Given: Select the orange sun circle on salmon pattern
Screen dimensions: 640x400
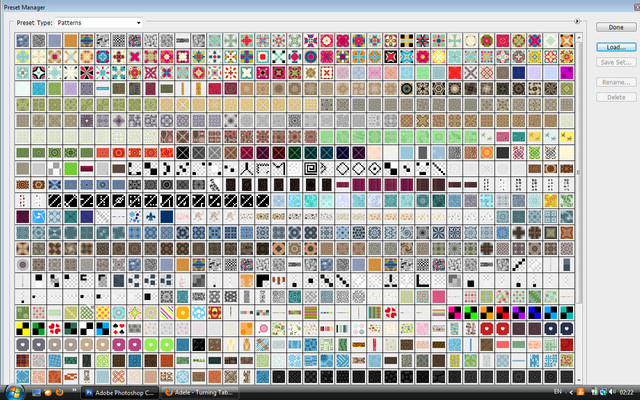Looking at the screenshot, I should [486, 153].
